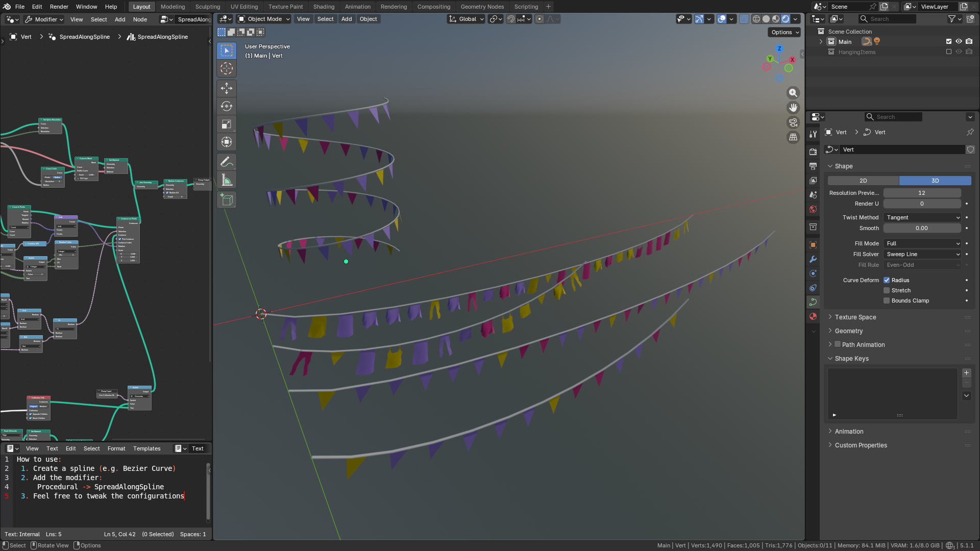
Task: Click the Vert curve name field
Action: click(x=902, y=149)
